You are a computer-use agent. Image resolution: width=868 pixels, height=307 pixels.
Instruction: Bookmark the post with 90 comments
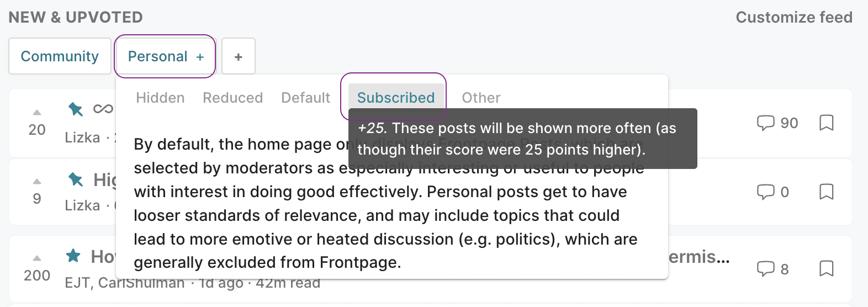pyautogui.click(x=826, y=123)
